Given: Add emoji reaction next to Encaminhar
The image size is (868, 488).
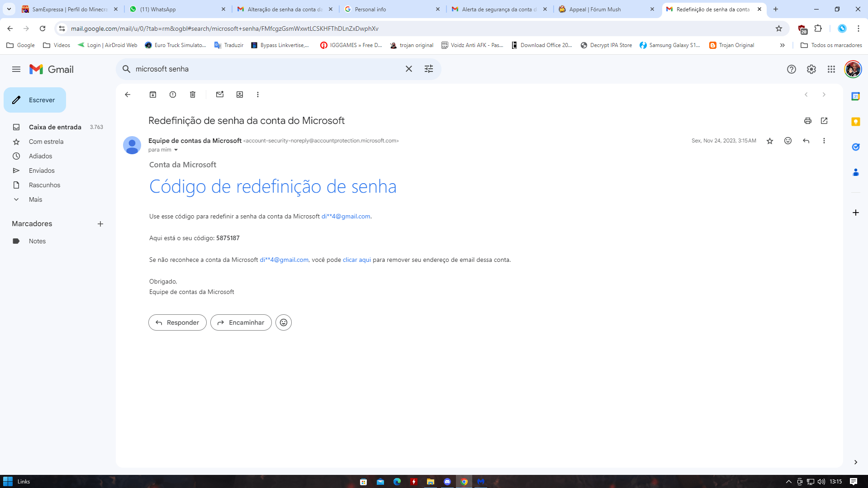Looking at the screenshot, I should click(284, 322).
